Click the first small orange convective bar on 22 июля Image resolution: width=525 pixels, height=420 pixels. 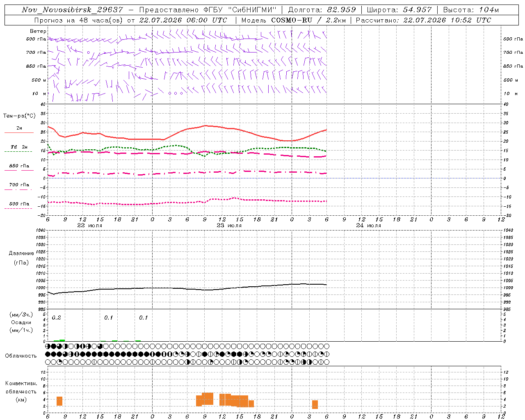[59, 401]
